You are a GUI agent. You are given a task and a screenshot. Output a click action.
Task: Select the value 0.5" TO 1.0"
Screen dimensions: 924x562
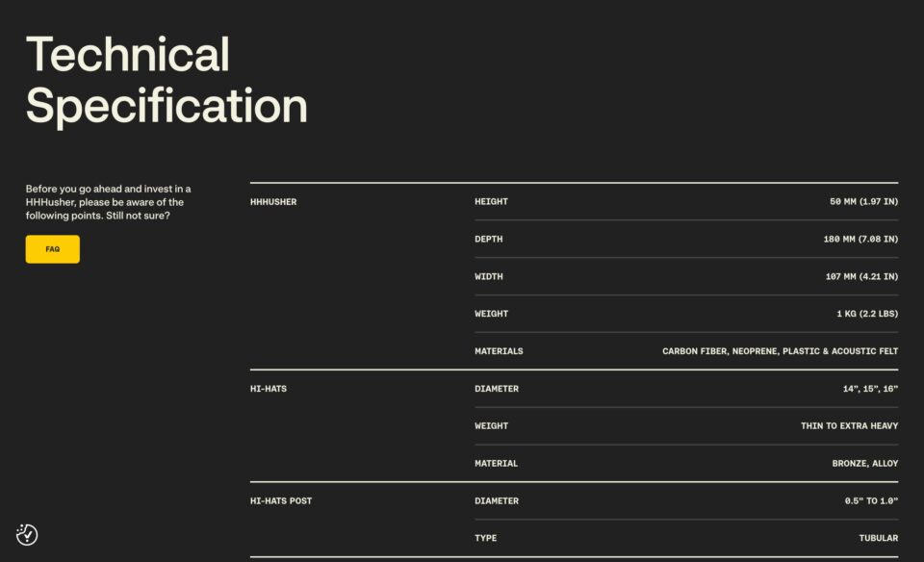click(x=871, y=500)
